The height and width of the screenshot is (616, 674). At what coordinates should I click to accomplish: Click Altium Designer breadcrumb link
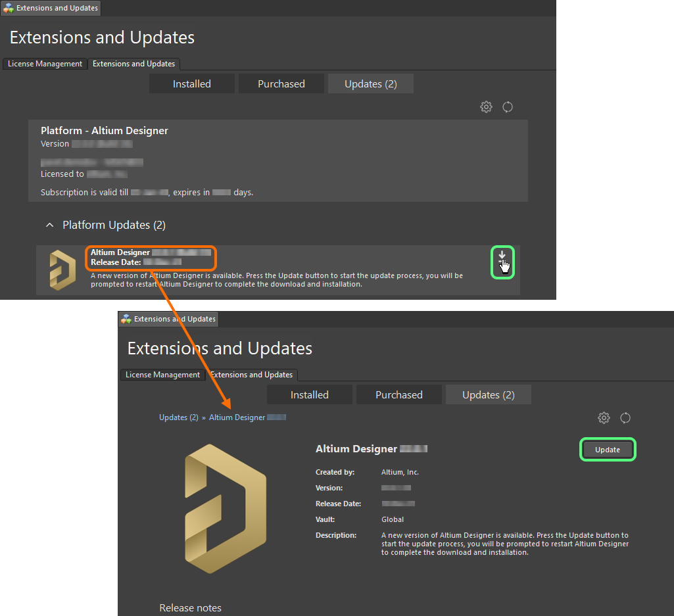coord(237,417)
